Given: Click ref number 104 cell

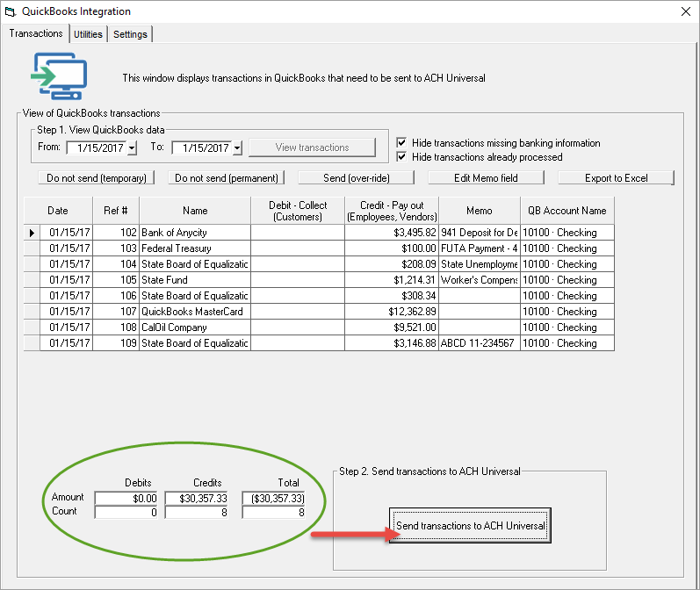Looking at the screenshot, I should pyautogui.click(x=116, y=264).
